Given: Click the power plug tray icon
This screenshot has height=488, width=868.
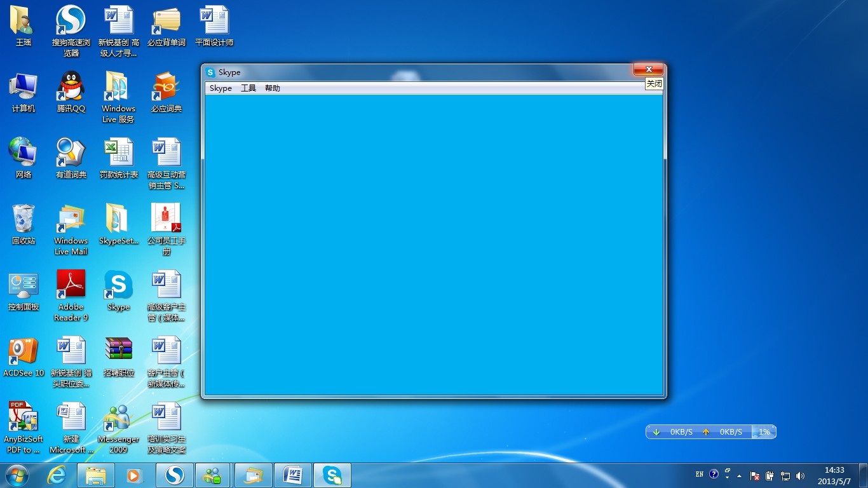Looking at the screenshot, I should (x=770, y=475).
